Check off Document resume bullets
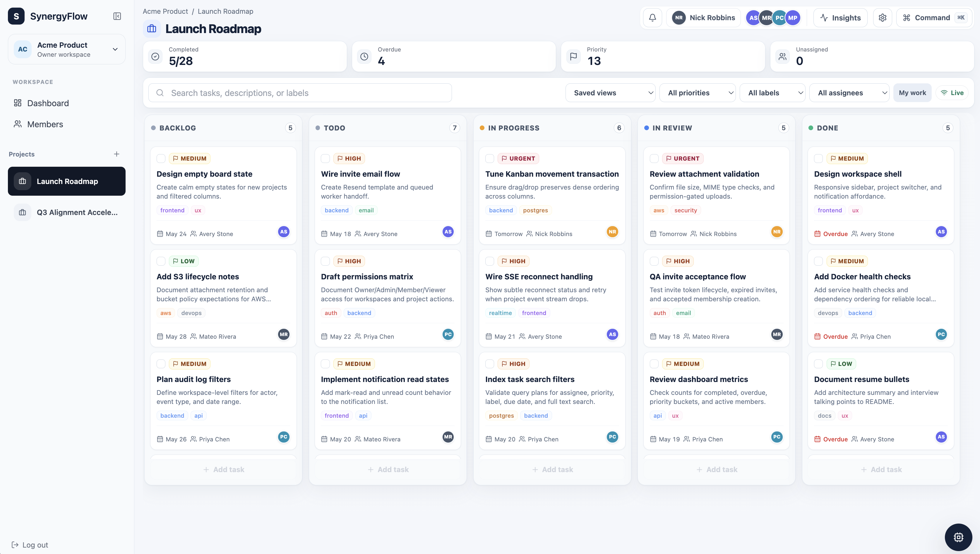 tap(819, 364)
